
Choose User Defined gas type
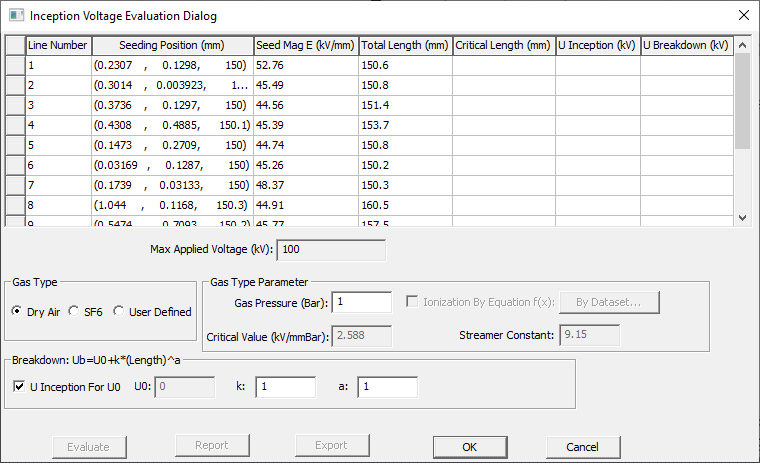click(119, 312)
